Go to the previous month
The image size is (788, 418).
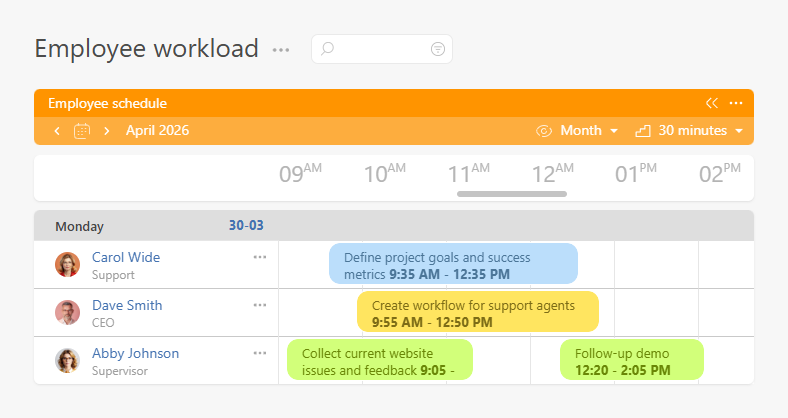57,131
